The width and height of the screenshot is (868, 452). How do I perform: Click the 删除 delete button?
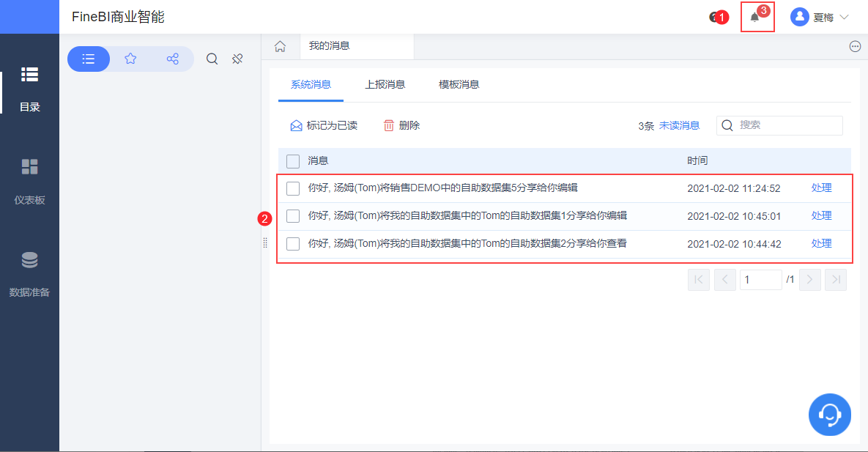click(x=402, y=126)
